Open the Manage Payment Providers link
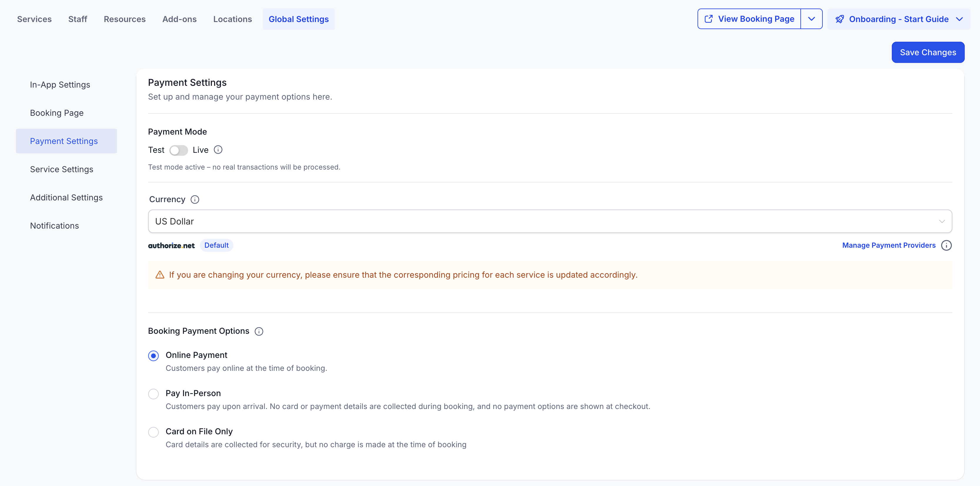This screenshot has width=980, height=486. pos(889,245)
